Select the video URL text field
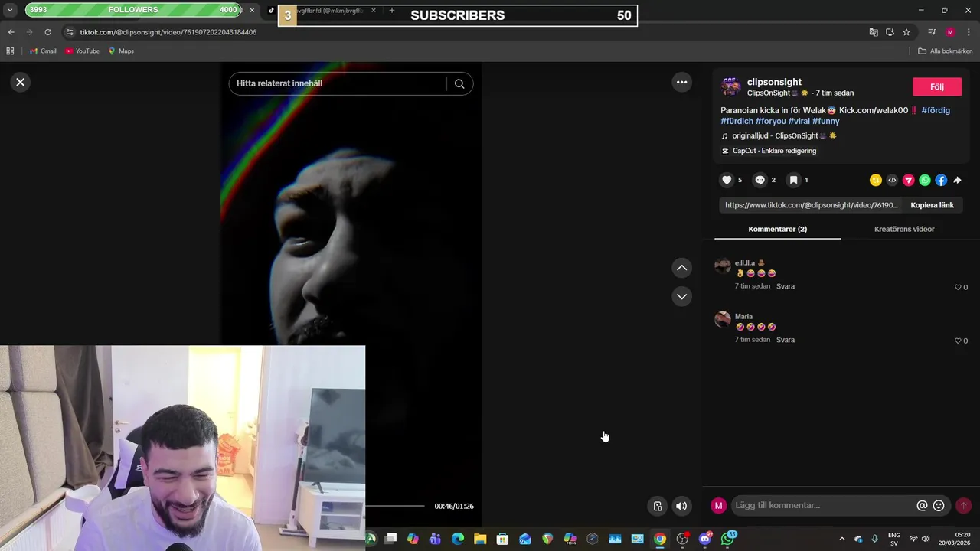Image resolution: width=980 pixels, height=551 pixels. tap(811, 205)
